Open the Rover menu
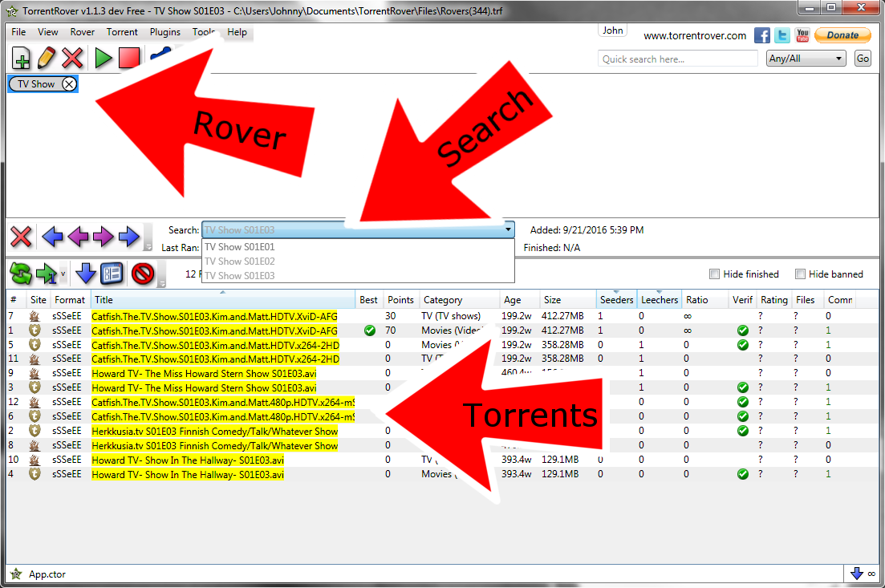885x588 pixels. click(83, 32)
